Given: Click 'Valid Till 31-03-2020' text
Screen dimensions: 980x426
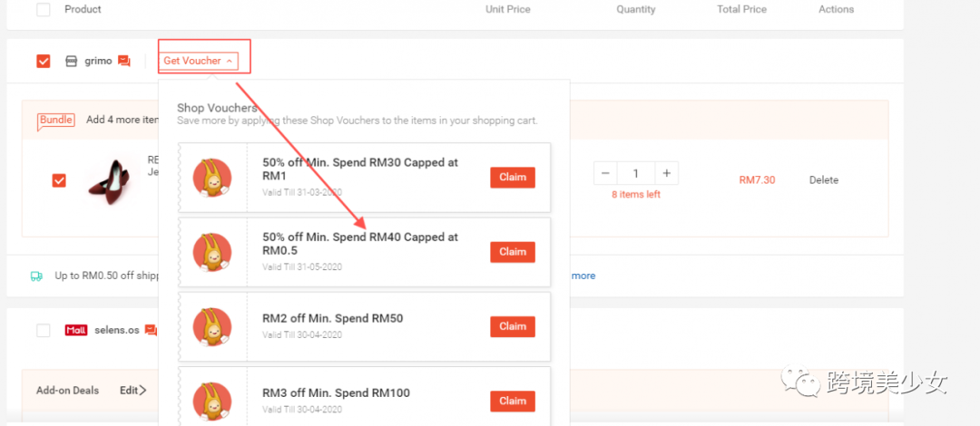Looking at the screenshot, I should (302, 192).
